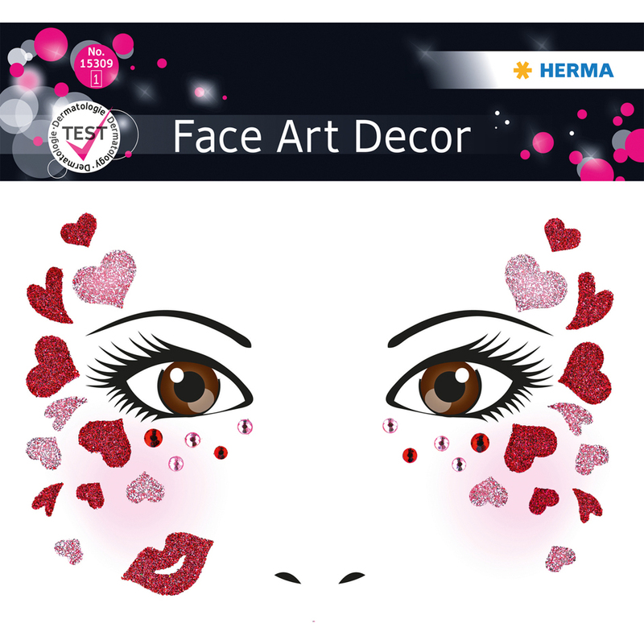Select the large red gem under right eye
The image size is (644, 644).
click(x=480, y=442)
